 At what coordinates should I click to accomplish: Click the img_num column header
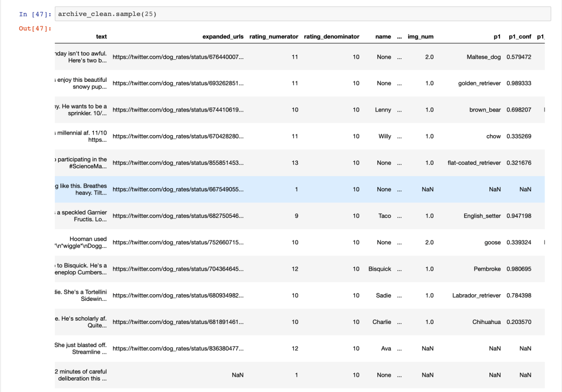(x=420, y=37)
